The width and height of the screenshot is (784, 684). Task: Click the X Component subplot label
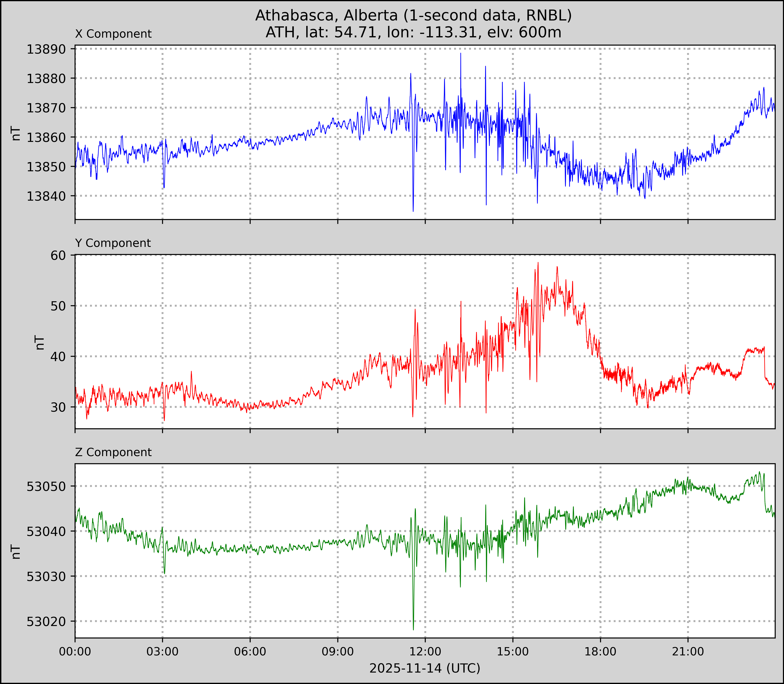point(113,34)
